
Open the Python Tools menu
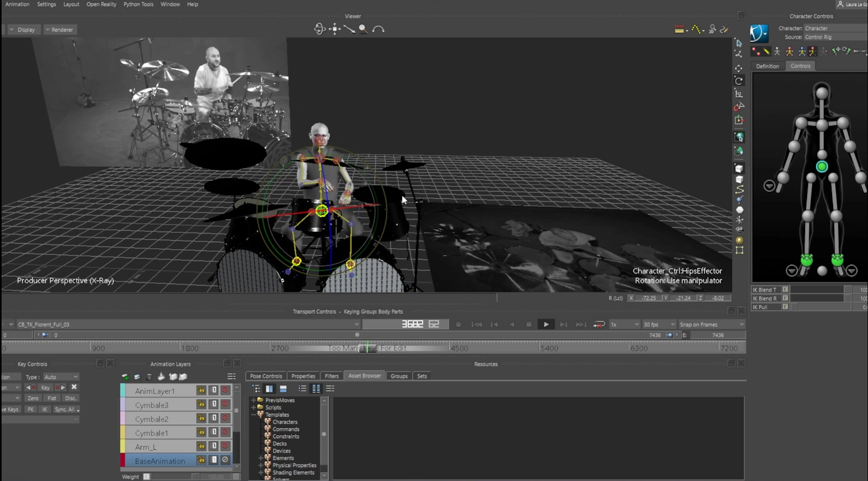(138, 4)
